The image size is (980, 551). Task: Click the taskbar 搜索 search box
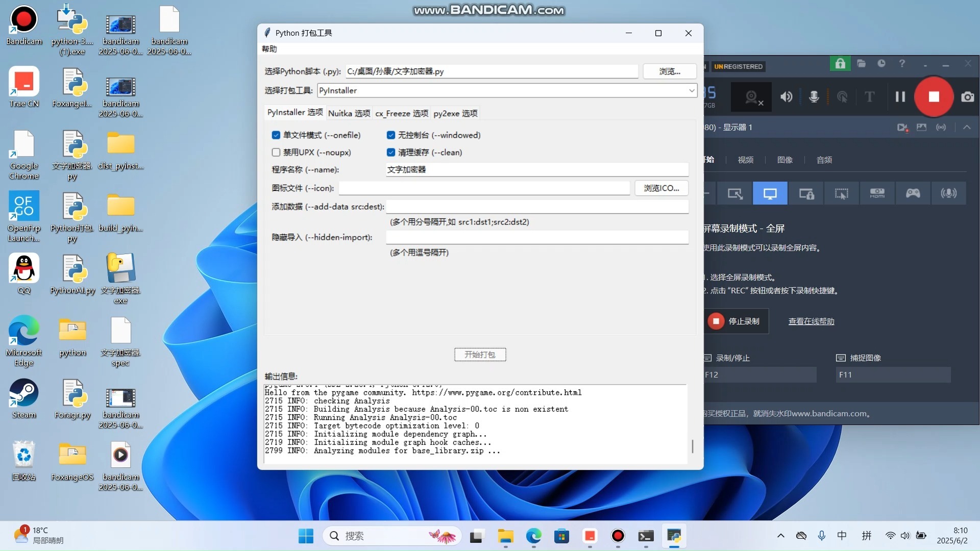[392, 536]
